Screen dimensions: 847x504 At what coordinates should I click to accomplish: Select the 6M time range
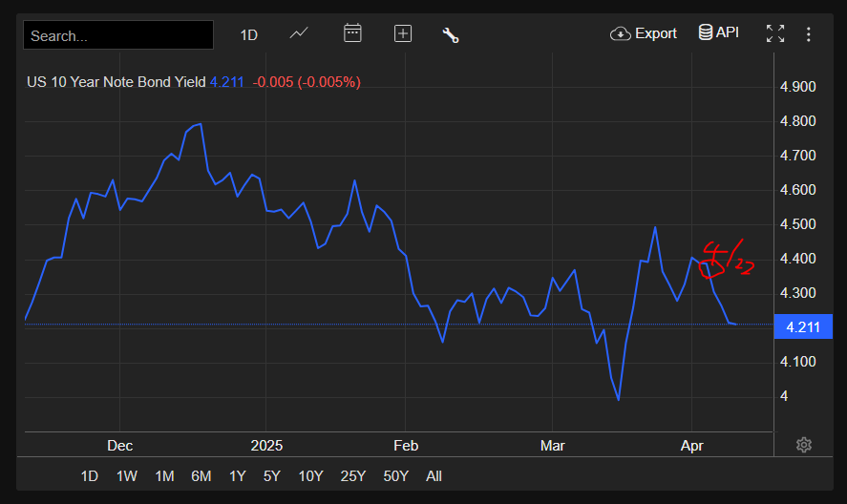pos(201,476)
